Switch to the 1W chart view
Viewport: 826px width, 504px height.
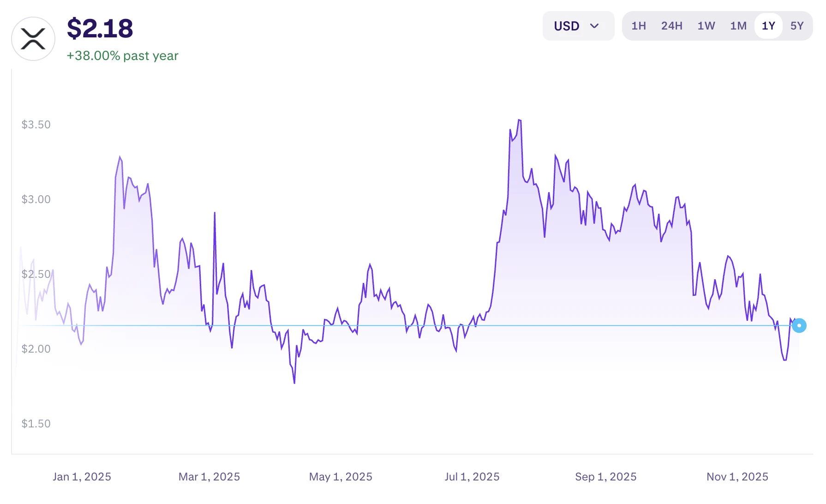[x=706, y=26]
